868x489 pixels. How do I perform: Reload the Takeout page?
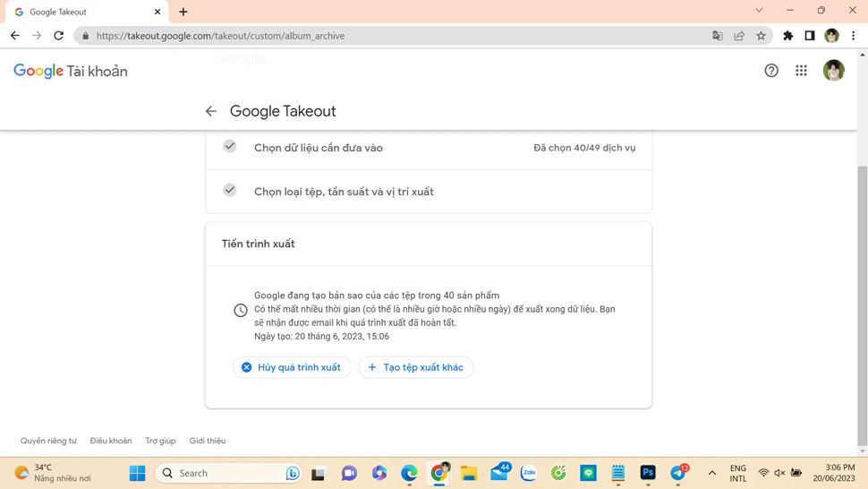click(59, 36)
